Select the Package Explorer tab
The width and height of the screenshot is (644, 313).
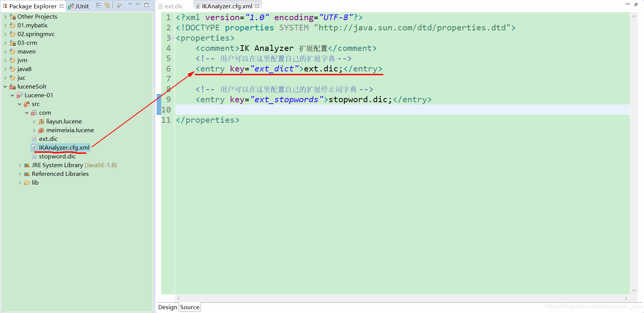pyautogui.click(x=33, y=6)
